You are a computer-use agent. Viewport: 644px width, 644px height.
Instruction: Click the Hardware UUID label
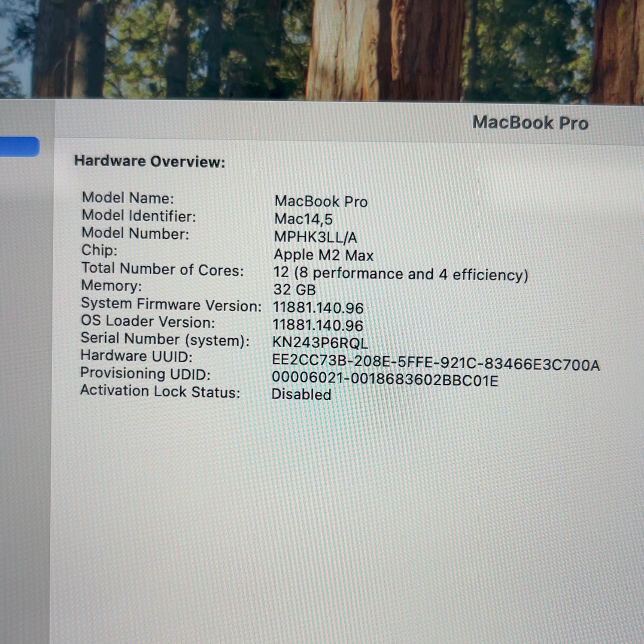[x=137, y=356]
